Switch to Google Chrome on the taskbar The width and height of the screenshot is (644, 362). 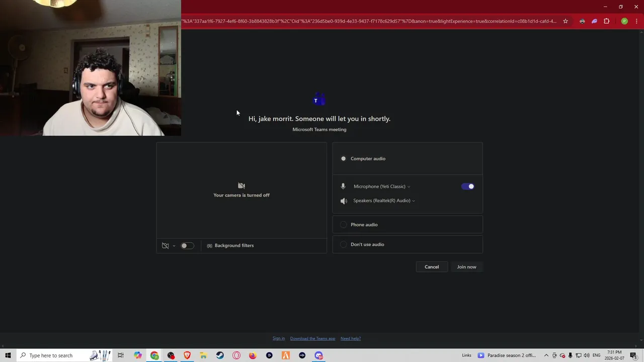pyautogui.click(x=154, y=355)
